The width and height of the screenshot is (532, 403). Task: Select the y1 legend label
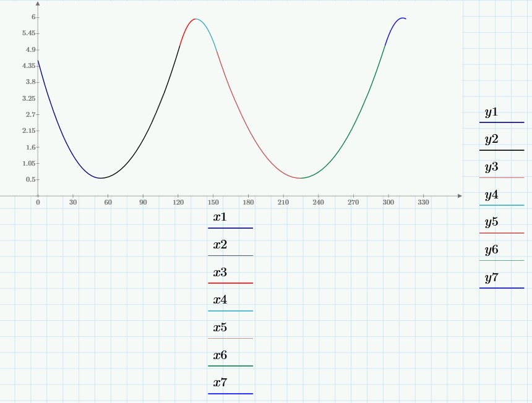coord(492,112)
